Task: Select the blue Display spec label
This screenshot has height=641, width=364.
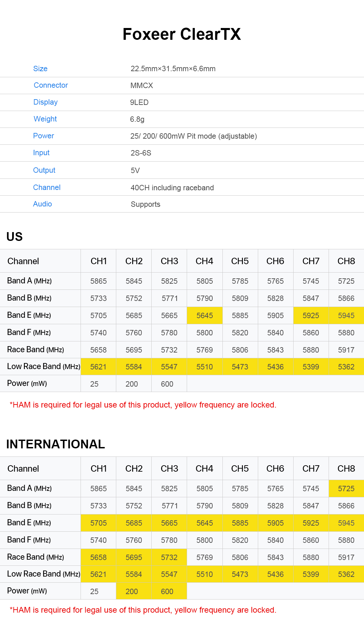Action: pyautogui.click(x=45, y=102)
